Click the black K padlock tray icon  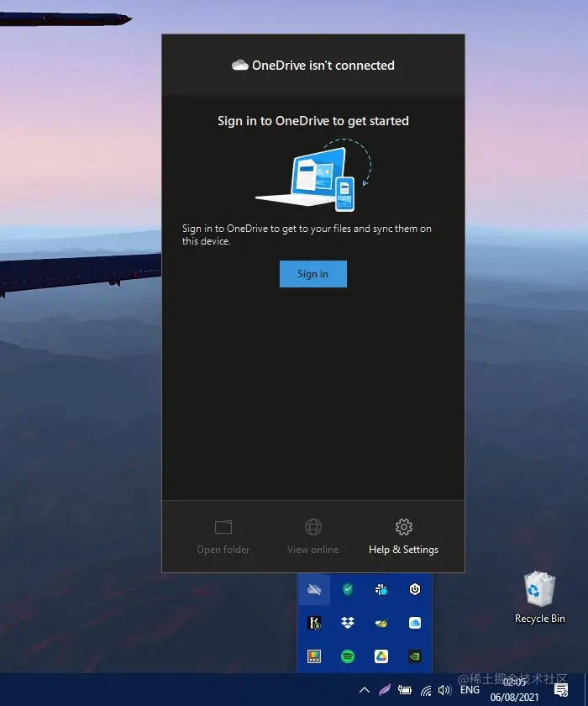point(314,623)
